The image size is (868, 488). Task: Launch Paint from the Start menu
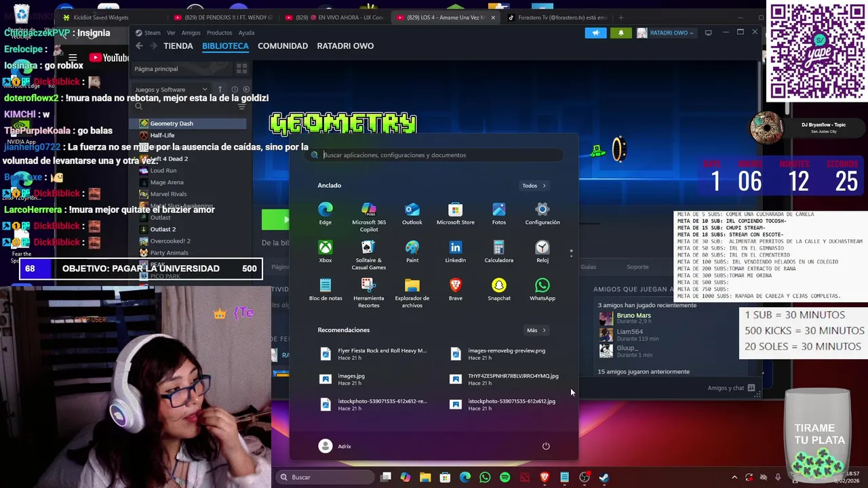(x=412, y=251)
